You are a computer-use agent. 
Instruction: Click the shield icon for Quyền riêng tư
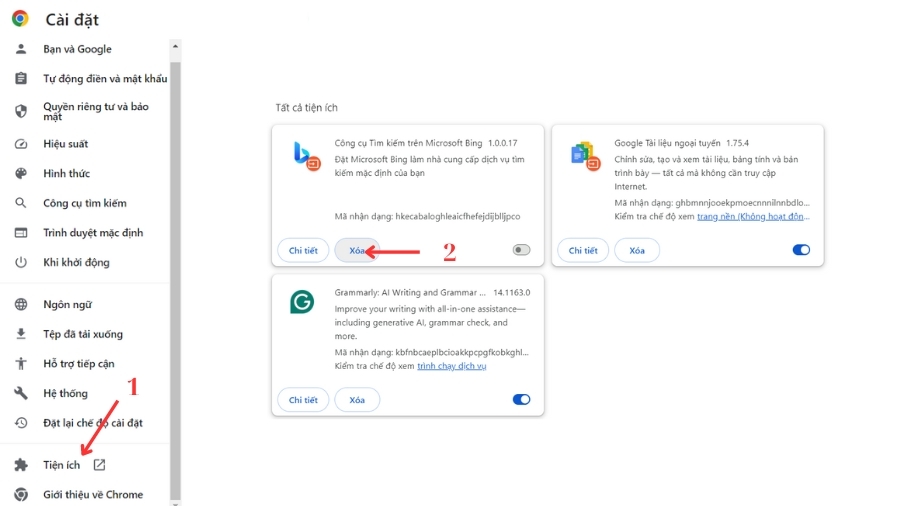coord(21,111)
